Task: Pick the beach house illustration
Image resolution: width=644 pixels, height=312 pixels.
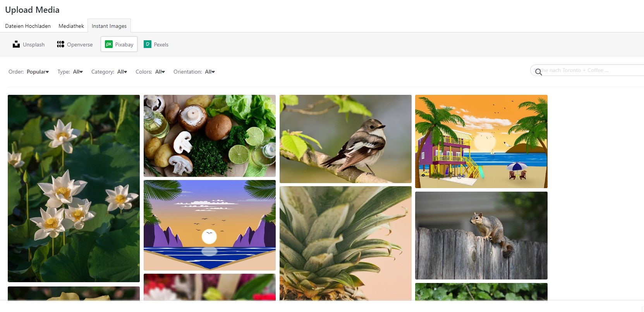Action: click(x=481, y=141)
